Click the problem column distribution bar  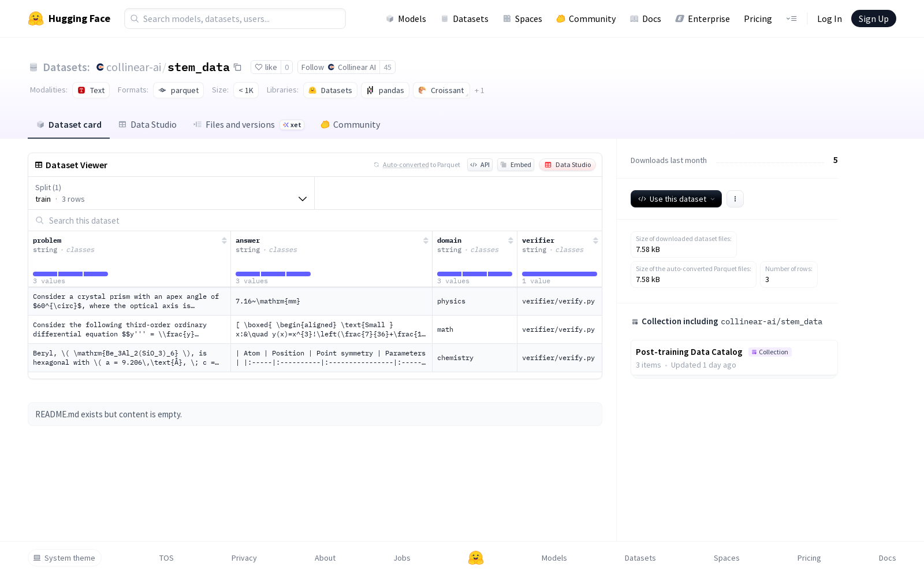coord(70,274)
